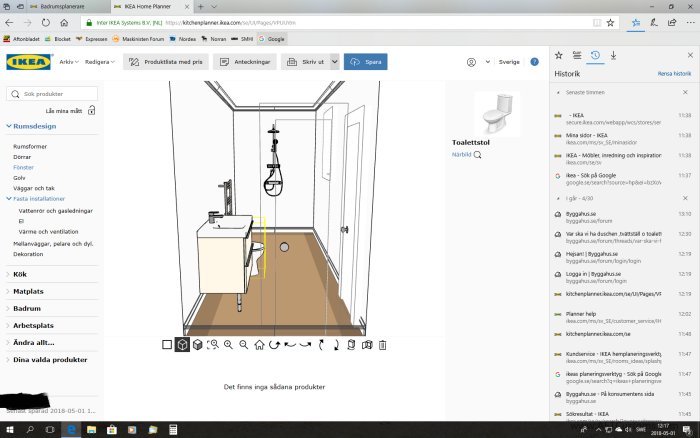Select 'Väggar och tak' in the sidebar
700x438 pixels.
click(x=34, y=188)
